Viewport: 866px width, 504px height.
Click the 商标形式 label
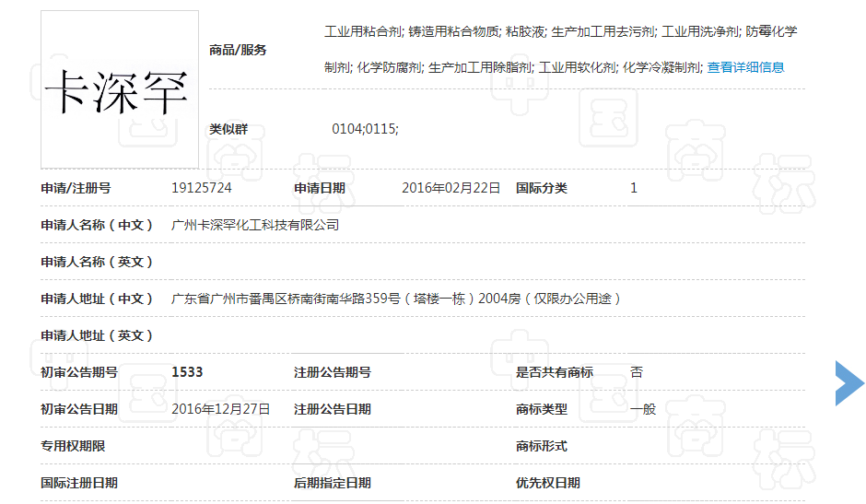tap(542, 446)
